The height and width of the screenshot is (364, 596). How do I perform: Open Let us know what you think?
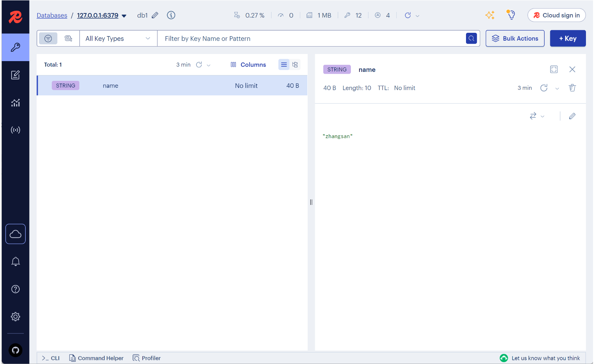point(540,358)
